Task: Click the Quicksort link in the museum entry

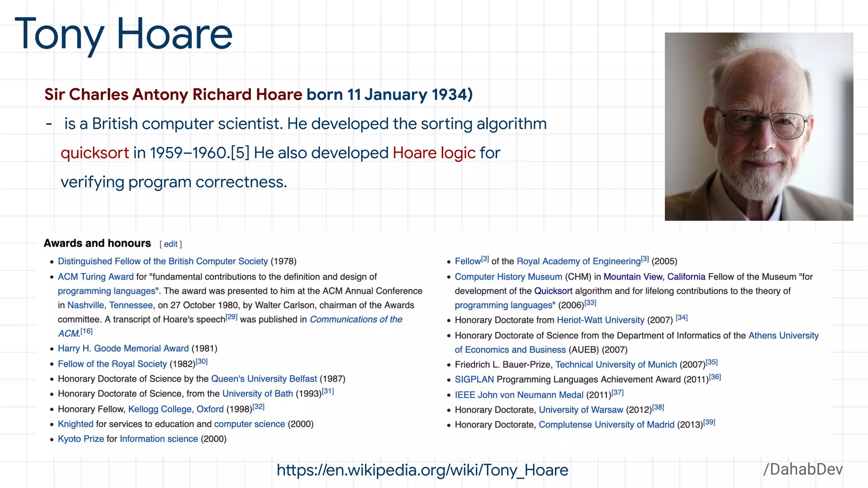Action: coord(553,291)
